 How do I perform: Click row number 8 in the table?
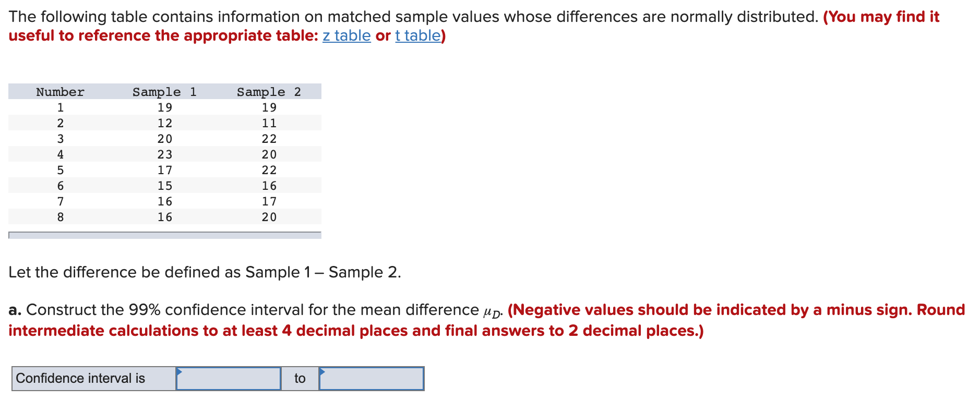pos(61,217)
